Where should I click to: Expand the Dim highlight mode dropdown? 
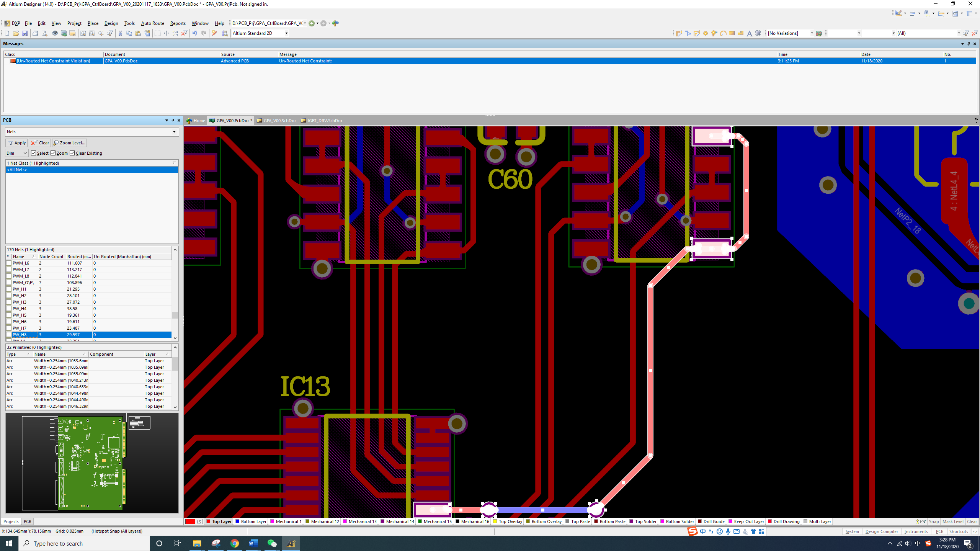click(x=25, y=153)
